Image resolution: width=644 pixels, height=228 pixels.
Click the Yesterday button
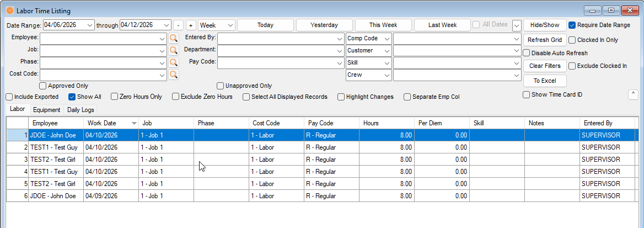click(x=324, y=25)
